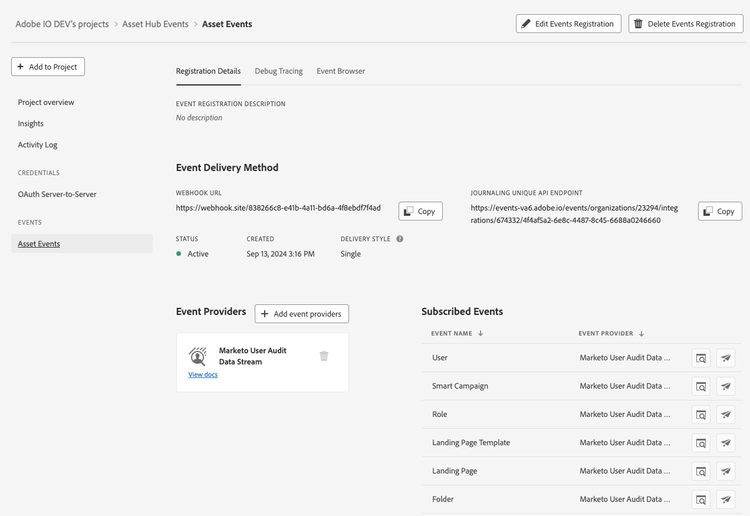The image size is (750, 516).
Task: Select Asset Events in sidebar
Action: click(82, 243)
